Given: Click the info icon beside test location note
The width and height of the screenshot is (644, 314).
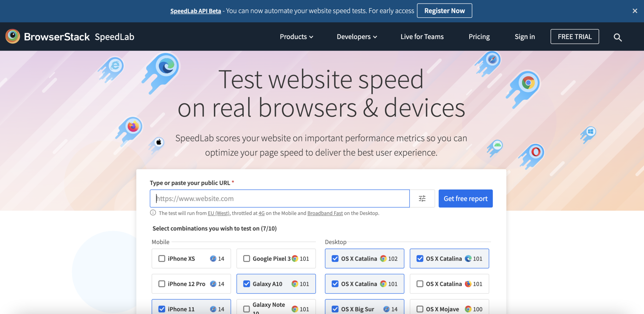Looking at the screenshot, I should [153, 213].
